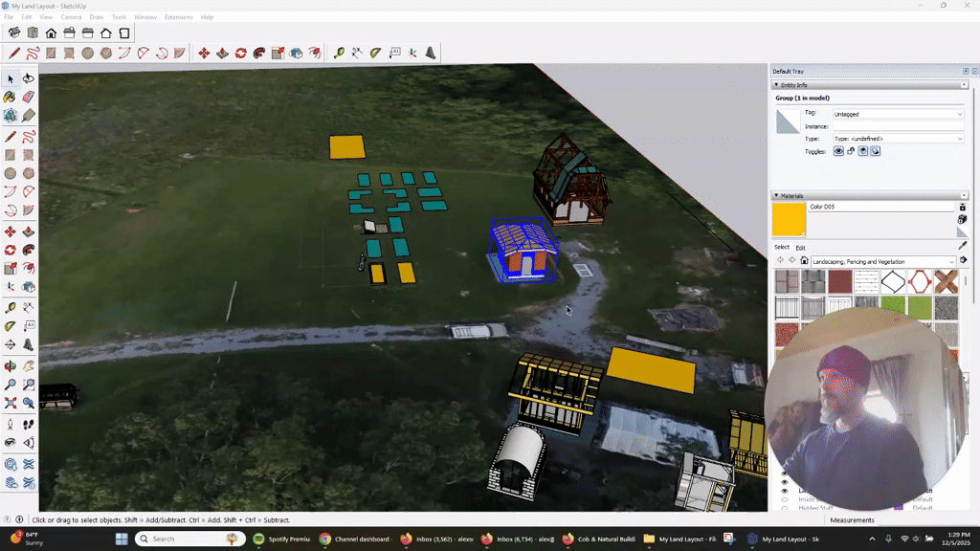Toggle cast shadows in Entity Info

point(861,150)
